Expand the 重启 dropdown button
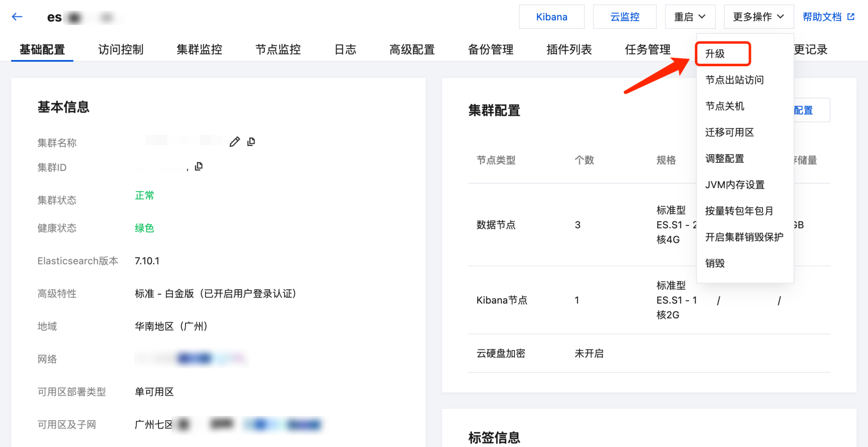 [690, 17]
